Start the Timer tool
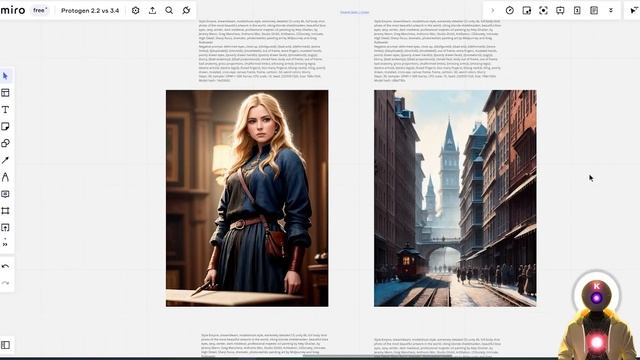The width and height of the screenshot is (640, 360). pos(509,11)
